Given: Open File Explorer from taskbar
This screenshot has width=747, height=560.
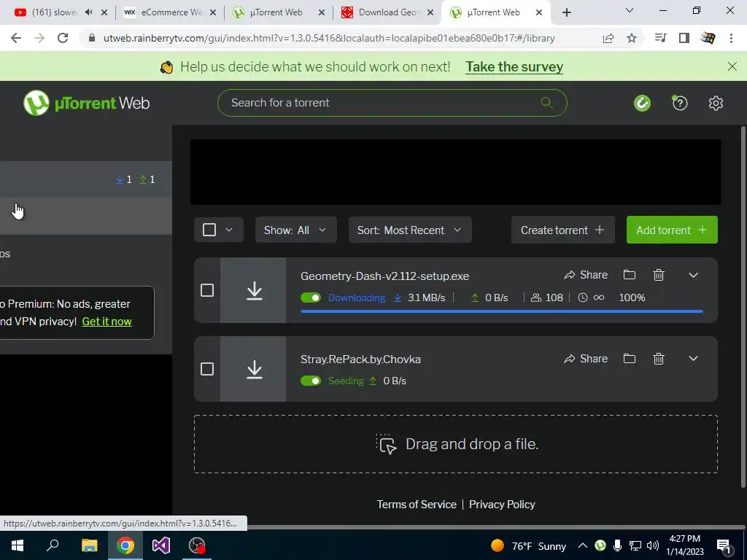Looking at the screenshot, I should (x=89, y=545).
